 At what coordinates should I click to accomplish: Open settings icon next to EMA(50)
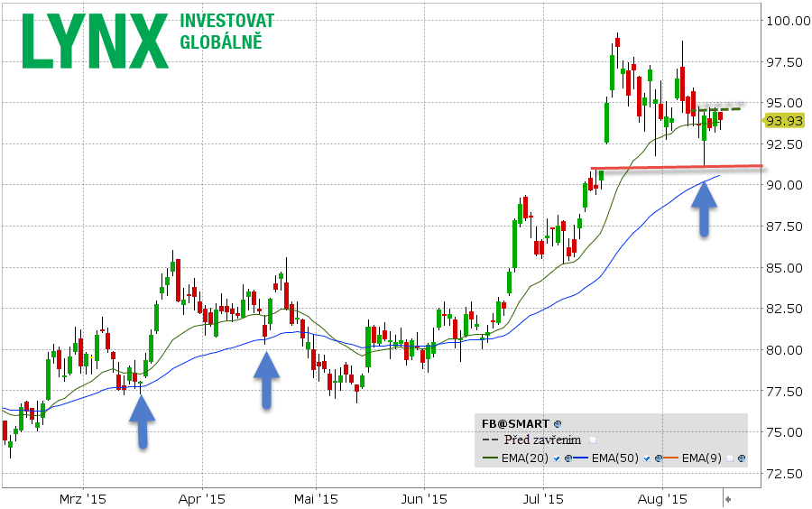(659, 458)
